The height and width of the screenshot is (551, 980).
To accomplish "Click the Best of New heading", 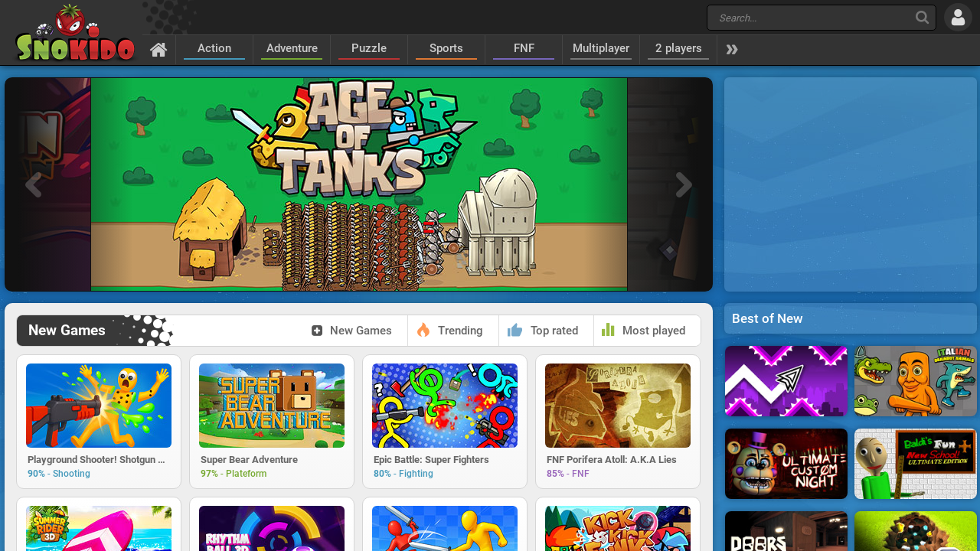I will [767, 318].
